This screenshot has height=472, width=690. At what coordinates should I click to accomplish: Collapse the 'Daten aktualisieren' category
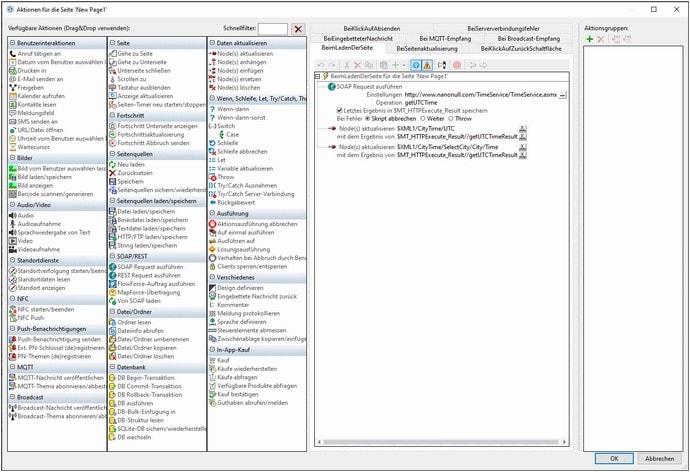coord(212,44)
